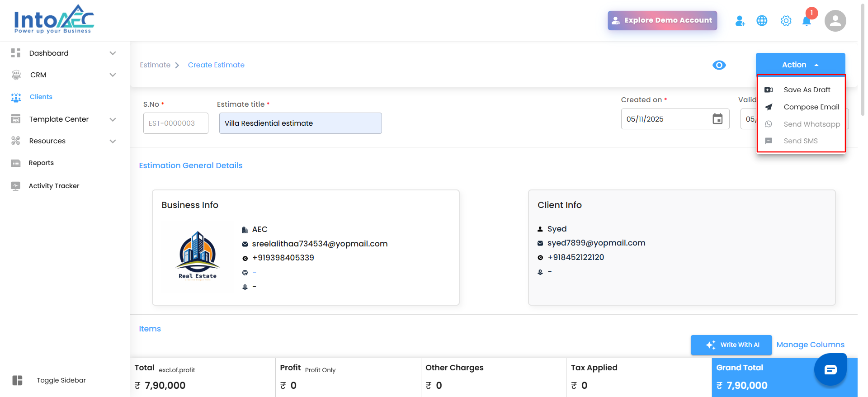Open the notifications bell icon
This screenshot has width=868, height=397.
click(x=807, y=21)
